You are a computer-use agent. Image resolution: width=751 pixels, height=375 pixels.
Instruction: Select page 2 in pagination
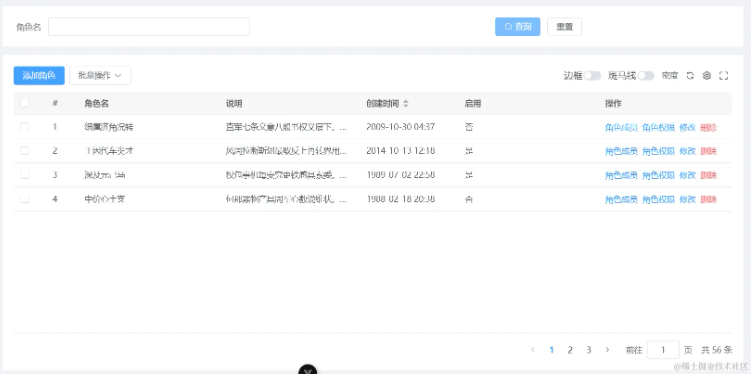point(570,350)
